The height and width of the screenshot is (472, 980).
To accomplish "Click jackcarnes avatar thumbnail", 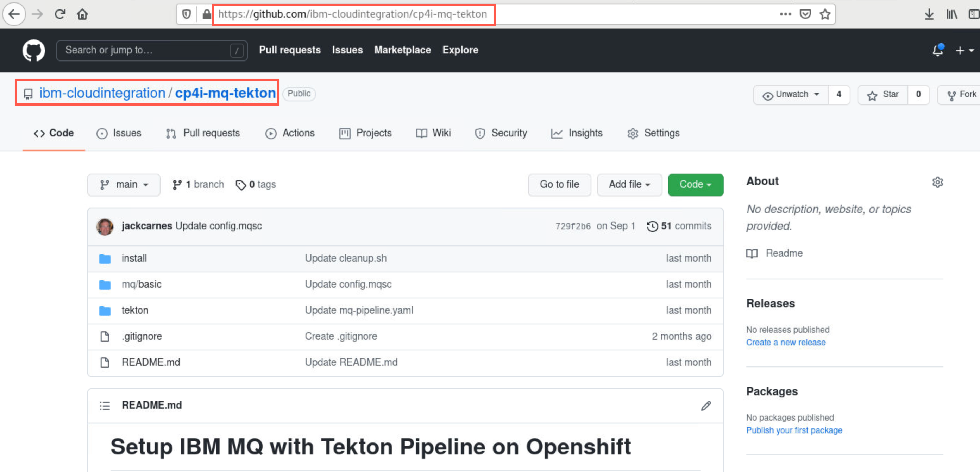I will [105, 227].
